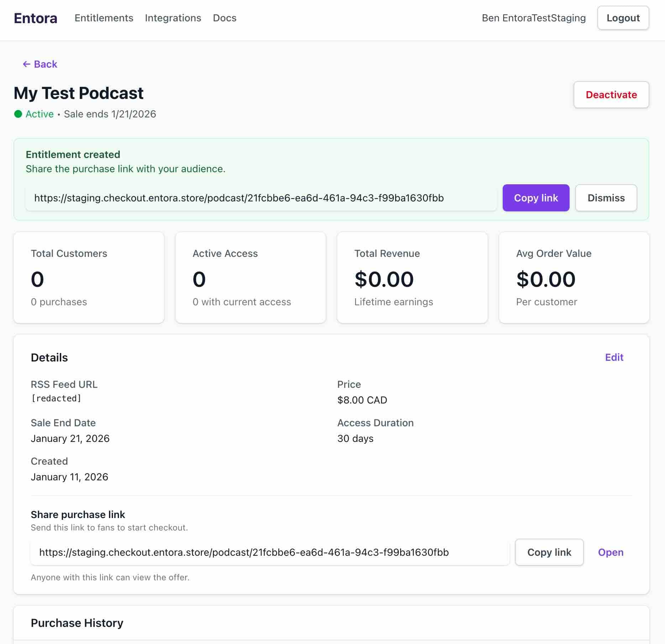Viewport: 665px width, 644px height.
Task: Click the Share purchase link URL field
Action: tap(269, 552)
